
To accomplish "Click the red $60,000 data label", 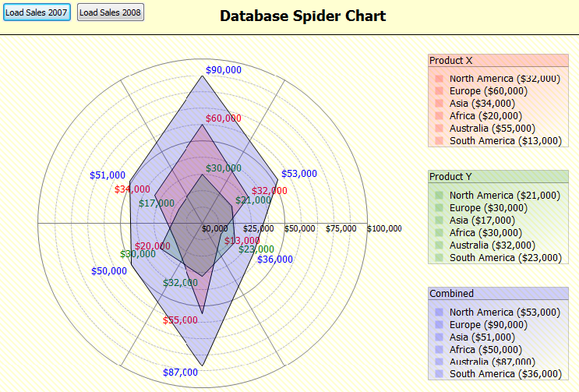I will [x=224, y=118].
